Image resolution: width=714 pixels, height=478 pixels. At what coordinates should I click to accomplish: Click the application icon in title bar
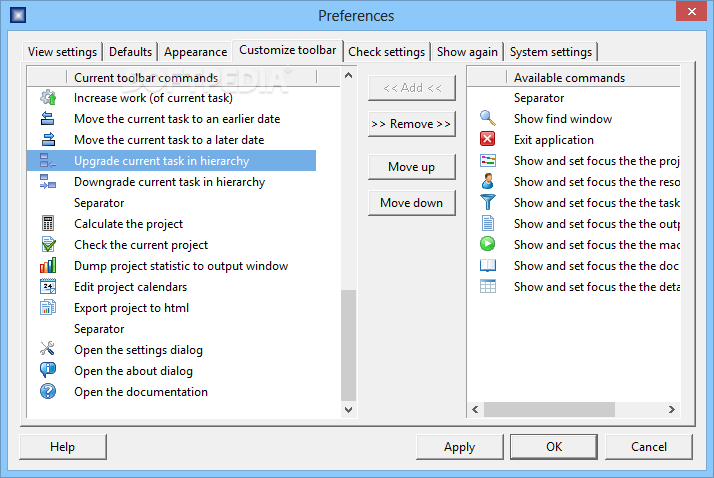[x=18, y=15]
